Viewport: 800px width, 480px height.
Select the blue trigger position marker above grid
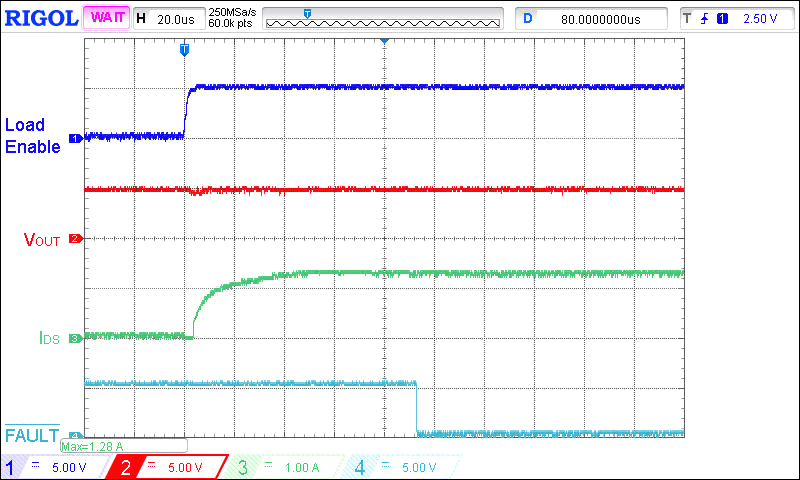pos(184,48)
